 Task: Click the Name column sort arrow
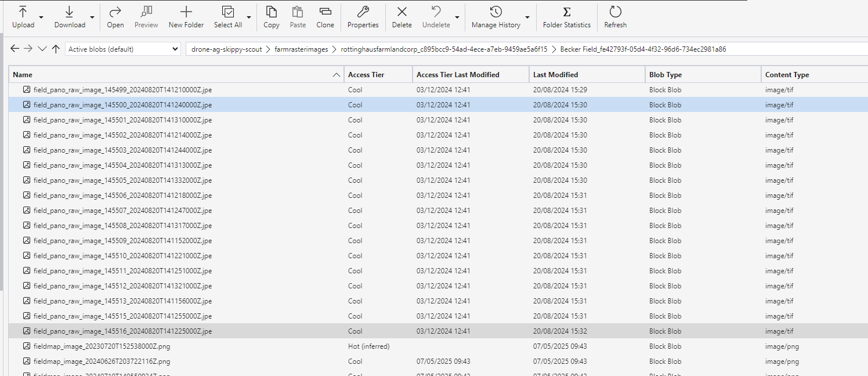(337, 75)
